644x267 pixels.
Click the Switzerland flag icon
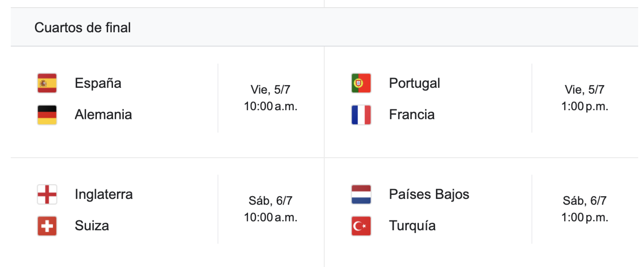pos(47,226)
